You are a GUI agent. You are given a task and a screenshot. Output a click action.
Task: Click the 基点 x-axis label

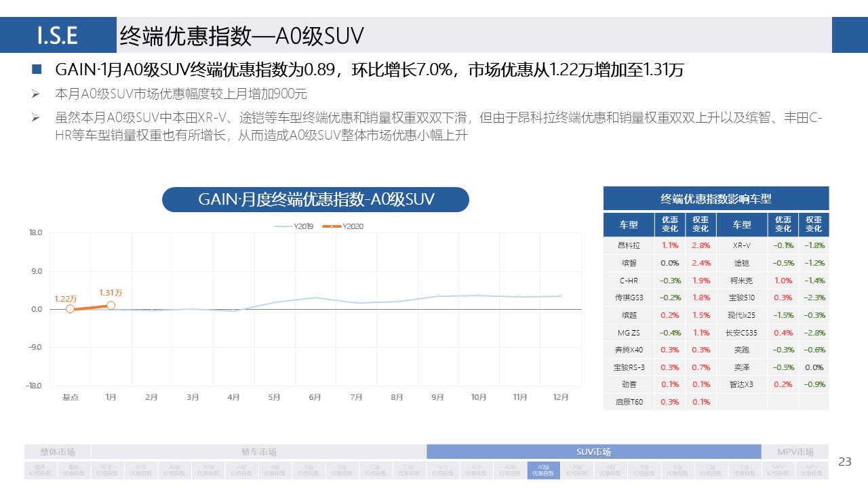click(71, 397)
